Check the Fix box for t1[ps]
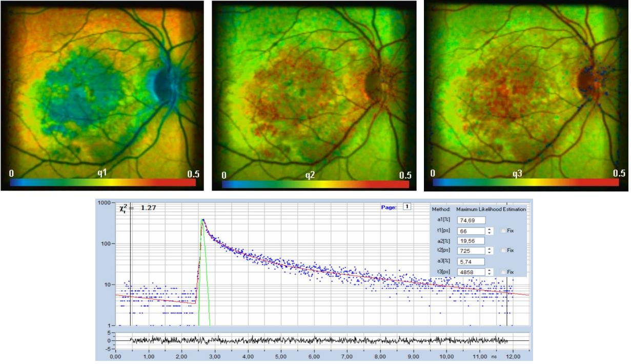This screenshot has height=364, width=631. 503,231
